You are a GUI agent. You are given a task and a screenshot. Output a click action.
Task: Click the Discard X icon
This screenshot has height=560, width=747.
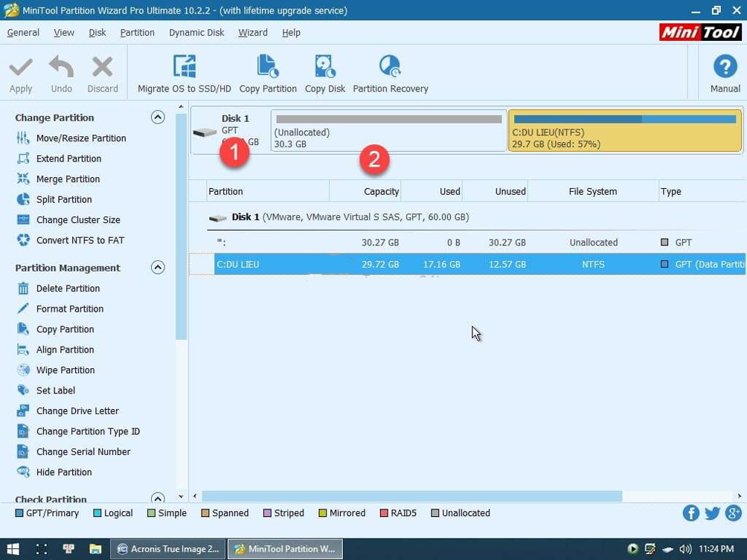pos(103,67)
